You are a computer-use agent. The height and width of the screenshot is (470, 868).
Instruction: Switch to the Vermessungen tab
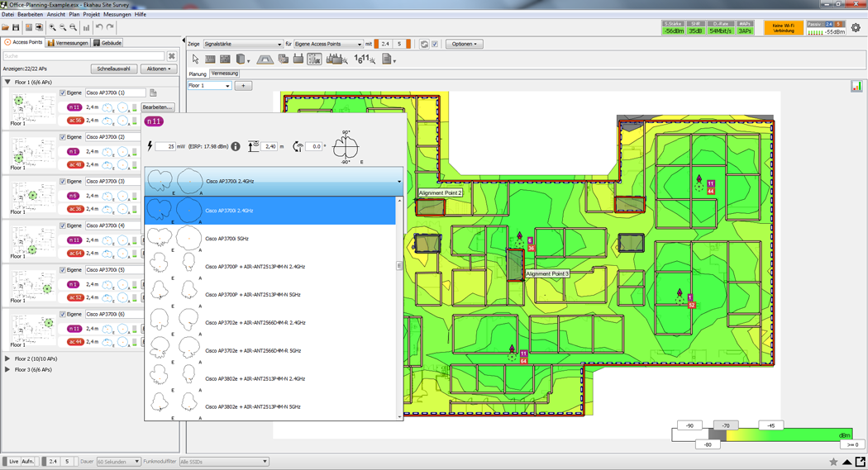(x=68, y=43)
